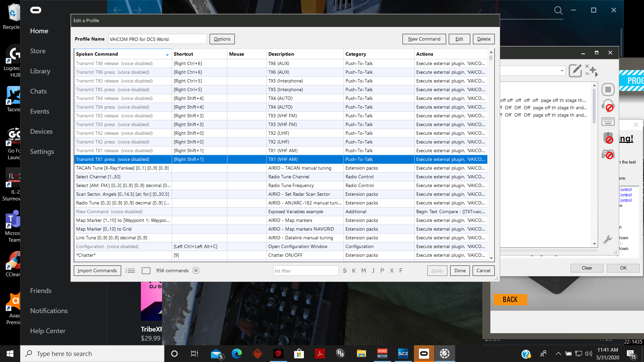Screen dimensions: 644x362
Task: Click the stop commands square icon
Action: (608, 89)
